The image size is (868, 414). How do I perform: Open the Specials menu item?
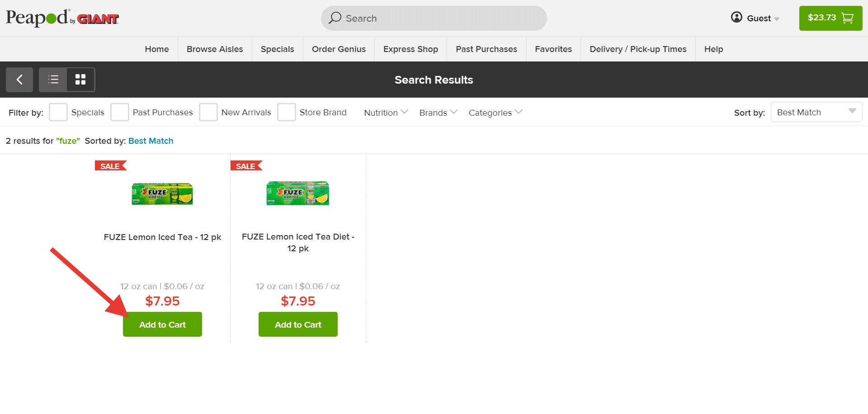point(277,49)
